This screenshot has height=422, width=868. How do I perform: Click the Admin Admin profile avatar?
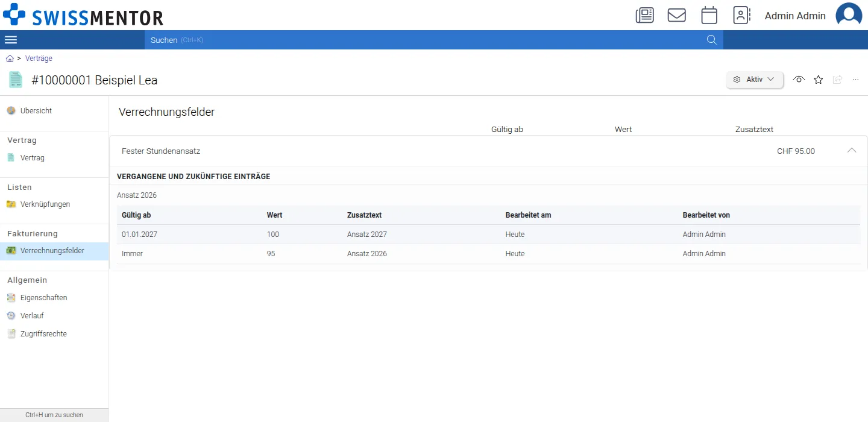tap(849, 15)
